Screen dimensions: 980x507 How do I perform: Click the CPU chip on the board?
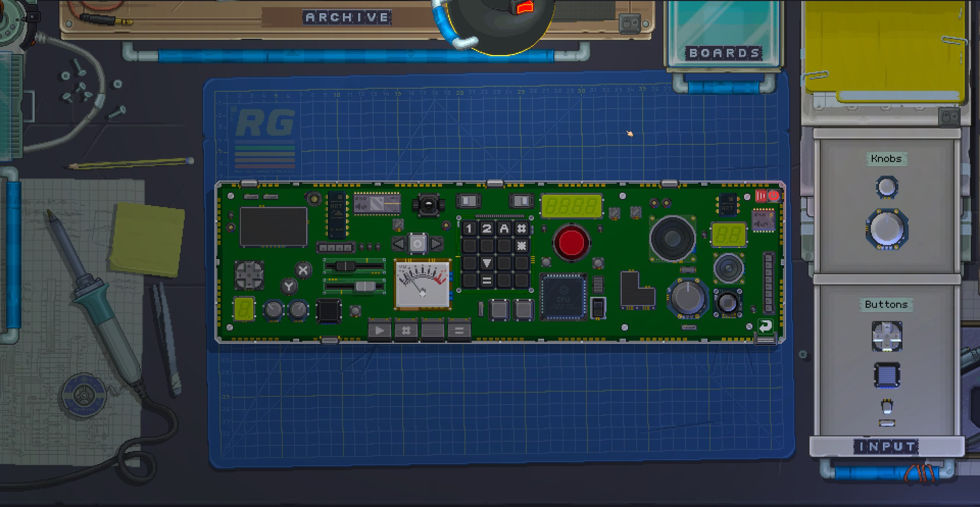coord(563,297)
